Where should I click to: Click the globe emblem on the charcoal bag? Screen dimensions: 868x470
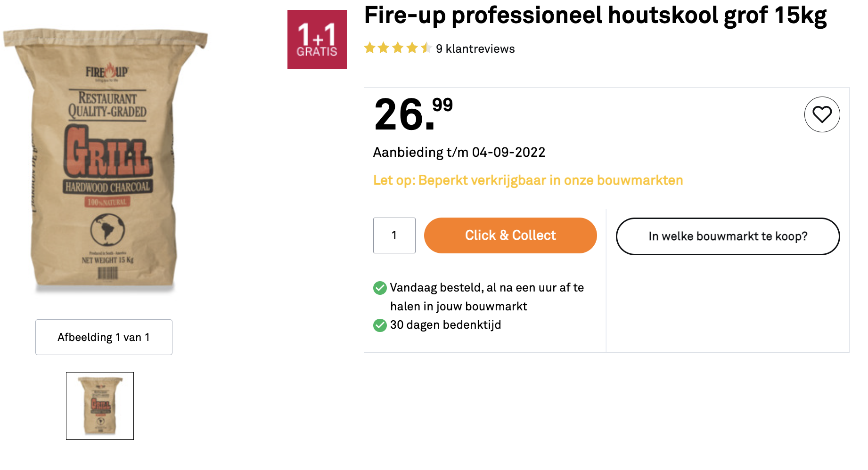point(107,230)
